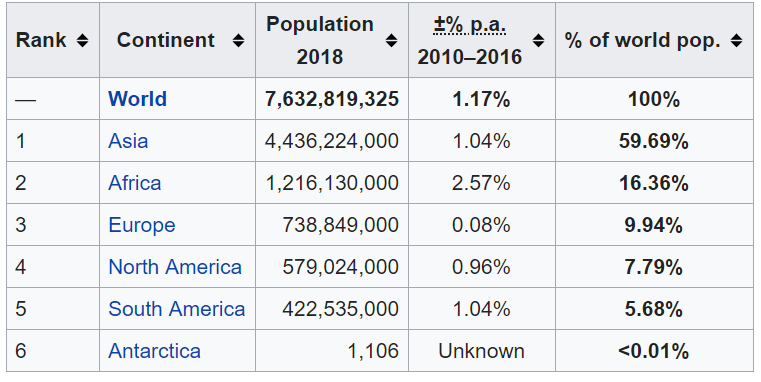Viewport: 761px width, 382px height.
Task: Click the ±% p.a. abbreviation header
Action: (x=469, y=24)
